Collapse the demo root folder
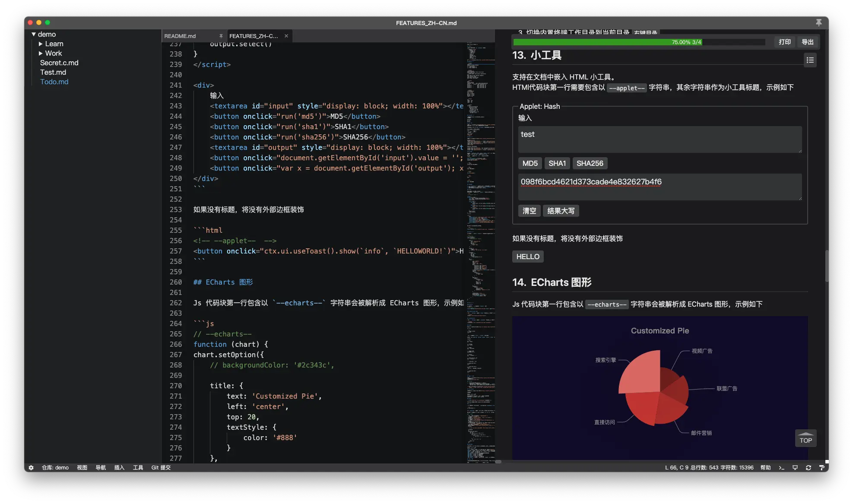Screen dimensions: 853x504 34,34
